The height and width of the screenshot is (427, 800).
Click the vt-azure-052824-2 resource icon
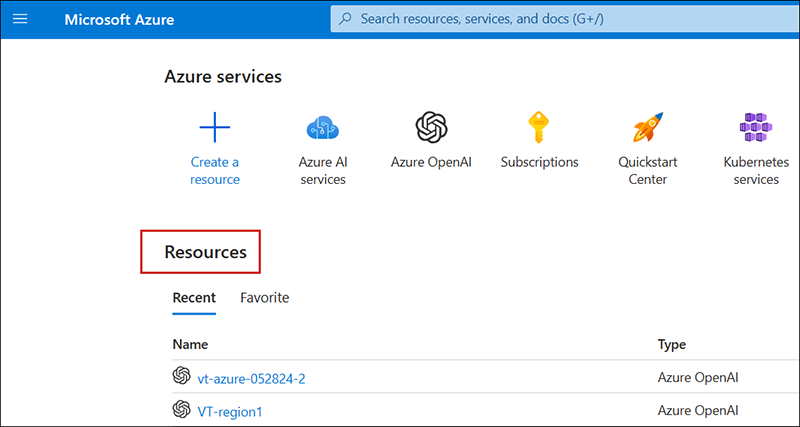pyautogui.click(x=181, y=376)
